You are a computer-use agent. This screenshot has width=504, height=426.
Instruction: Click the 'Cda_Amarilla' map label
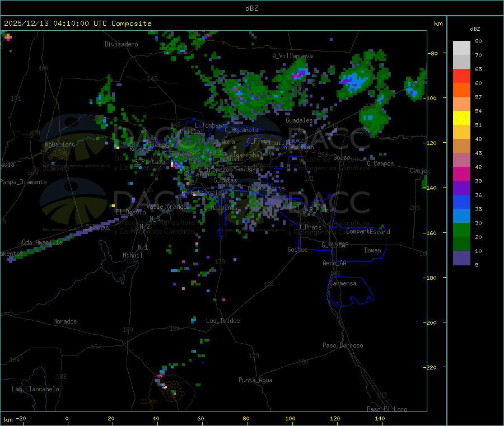point(42,242)
